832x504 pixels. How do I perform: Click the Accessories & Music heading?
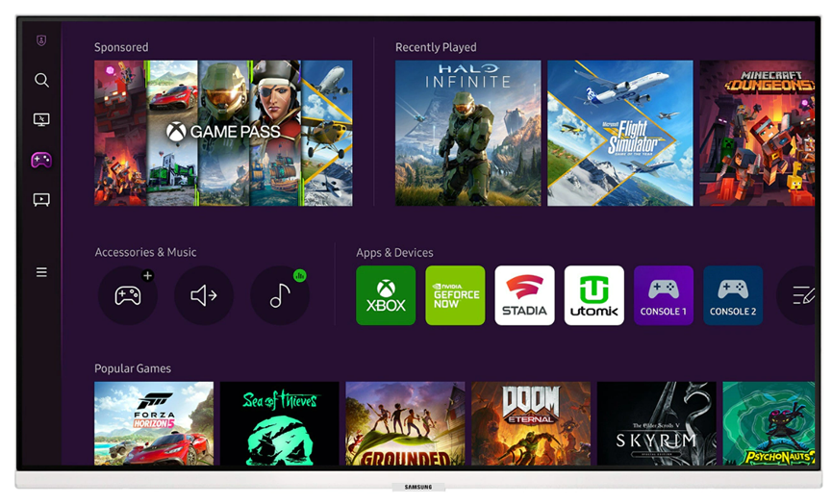coord(145,252)
